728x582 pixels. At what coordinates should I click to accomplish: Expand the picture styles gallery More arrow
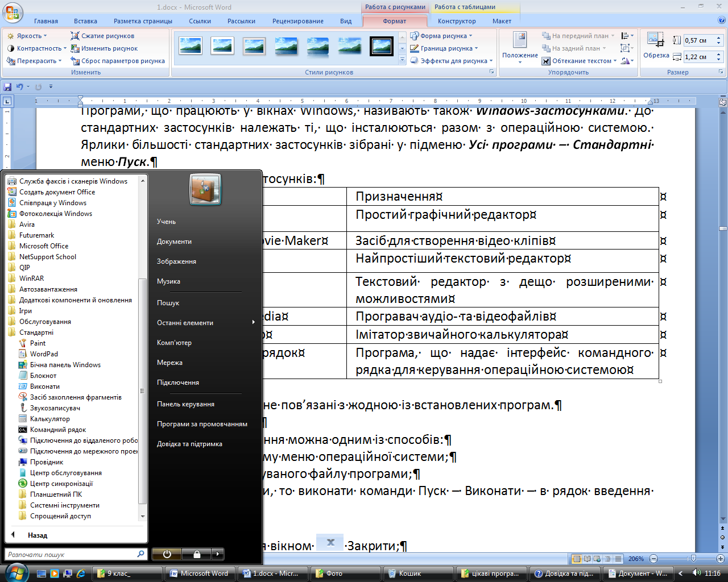tap(403, 60)
